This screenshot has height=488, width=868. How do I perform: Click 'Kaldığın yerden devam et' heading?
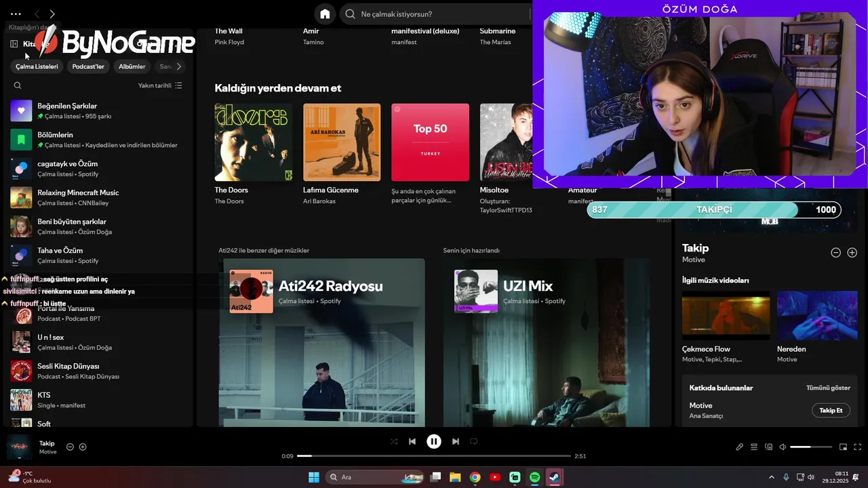coord(278,88)
